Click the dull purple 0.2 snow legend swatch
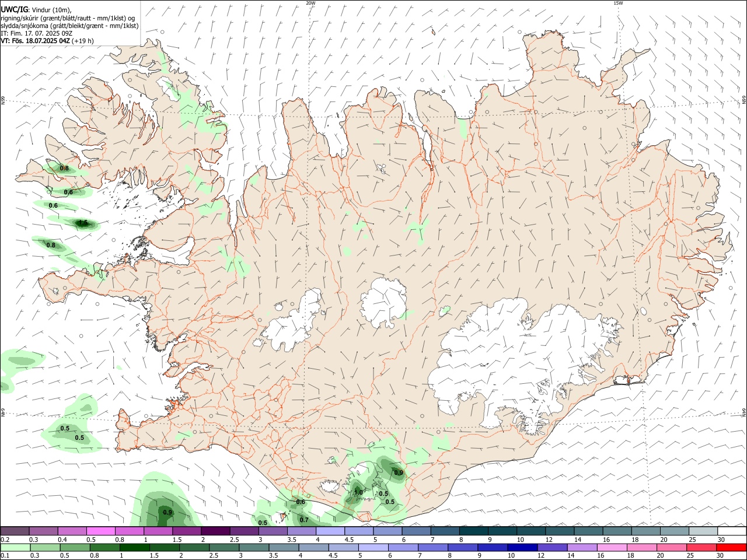Screen dimensions: 747x560 [x=15, y=531]
